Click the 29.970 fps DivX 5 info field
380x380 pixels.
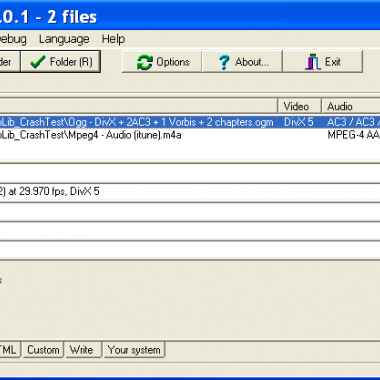click(x=190, y=192)
